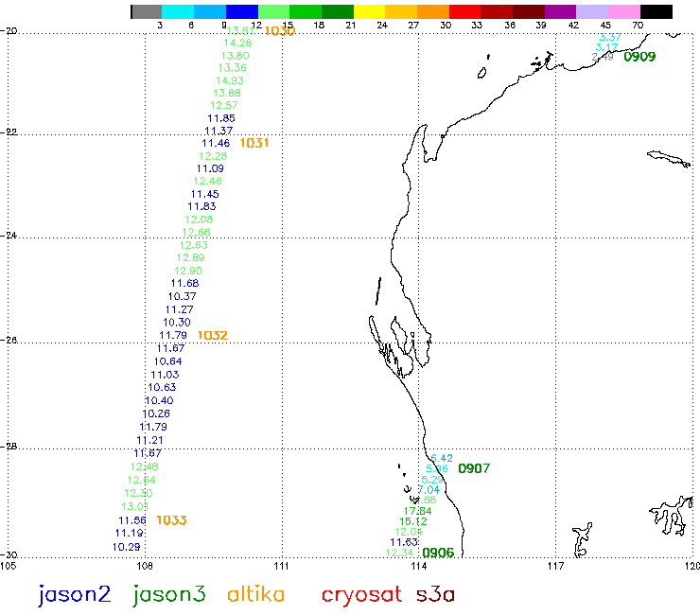The image size is (700, 615).
Task: Select the green track label 0906
Action: [x=438, y=553]
